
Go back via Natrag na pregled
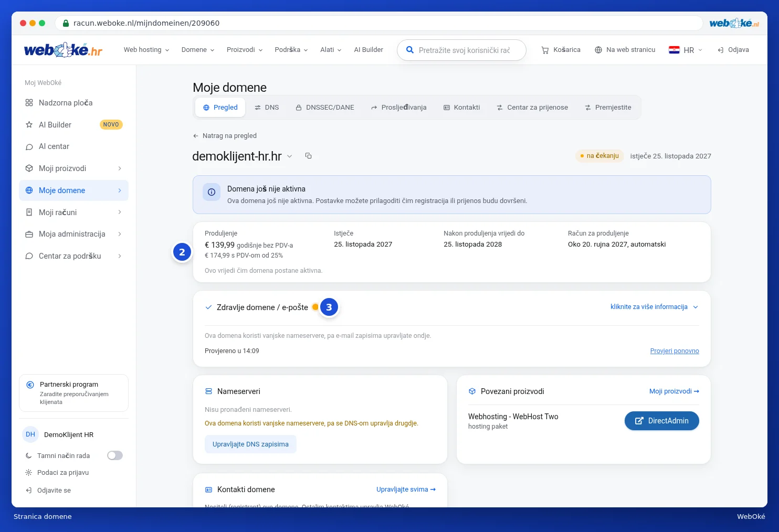pyautogui.click(x=225, y=136)
